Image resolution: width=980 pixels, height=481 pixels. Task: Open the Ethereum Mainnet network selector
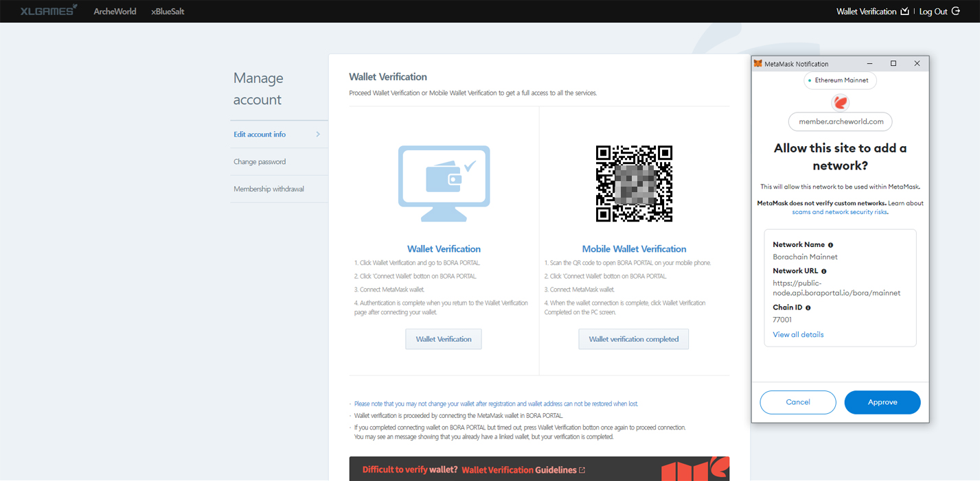(840, 80)
